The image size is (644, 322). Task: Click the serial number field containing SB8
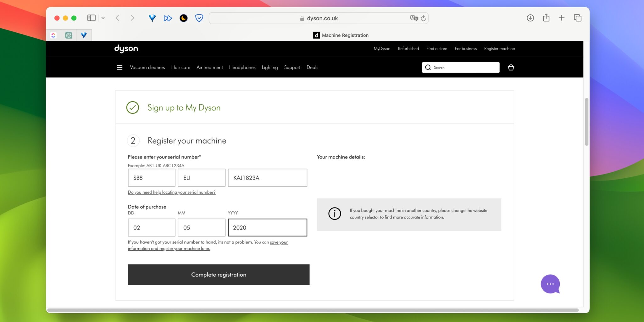[x=151, y=178]
